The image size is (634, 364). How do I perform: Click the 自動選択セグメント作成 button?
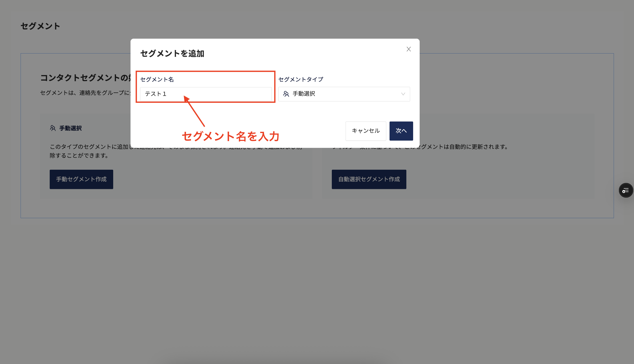coord(369,179)
